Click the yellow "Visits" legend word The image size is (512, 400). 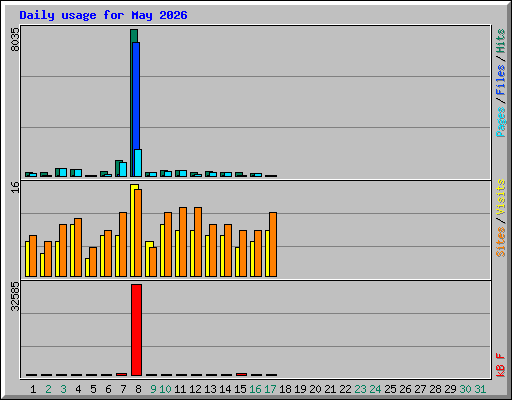(x=501, y=197)
